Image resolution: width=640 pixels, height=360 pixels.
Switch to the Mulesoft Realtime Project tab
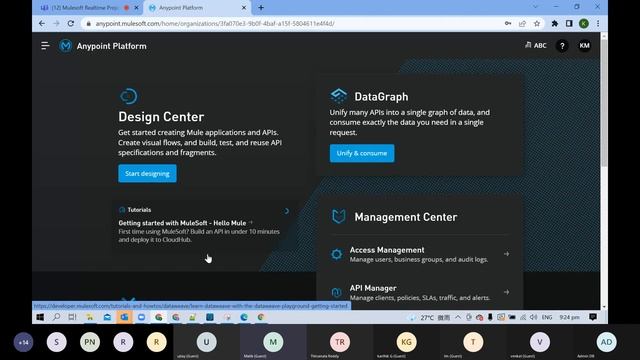[x=84, y=8]
